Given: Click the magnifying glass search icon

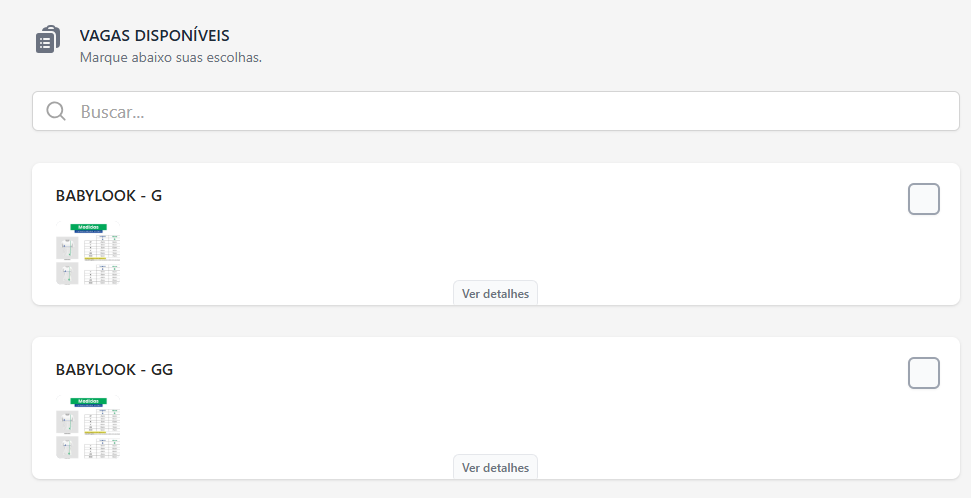Looking at the screenshot, I should [x=56, y=111].
